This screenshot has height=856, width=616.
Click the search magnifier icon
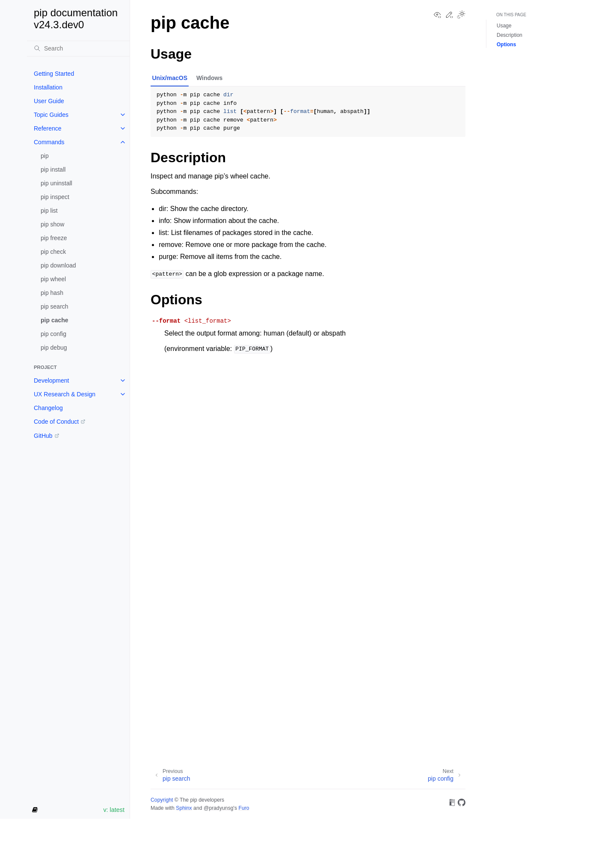[x=37, y=48]
